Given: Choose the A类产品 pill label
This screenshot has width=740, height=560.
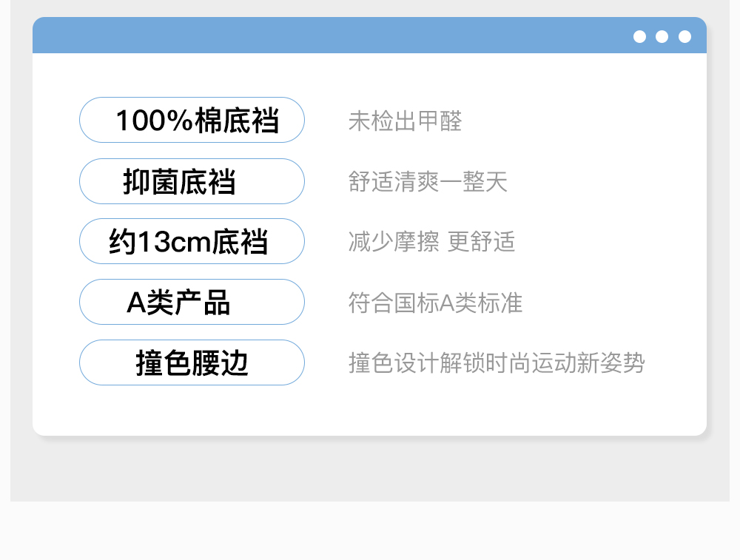Looking at the screenshot, I should point(192,302).
